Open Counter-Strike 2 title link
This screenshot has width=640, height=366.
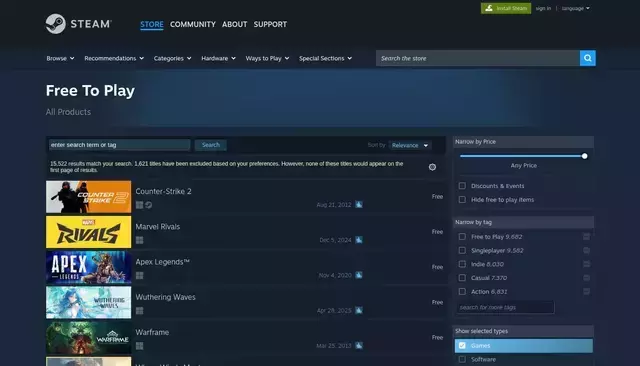tap(163, 191)
